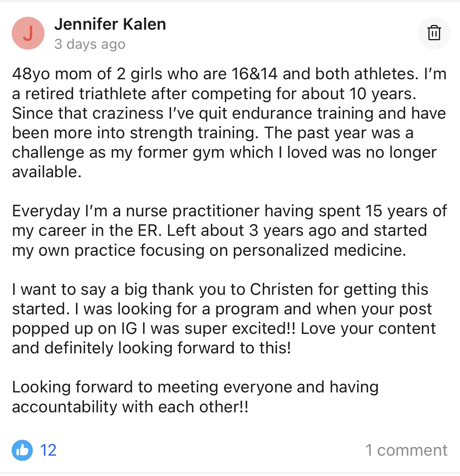This screenshot has height=476, width=460.
Task: Tap the author header row
Action: click(111, 33)
